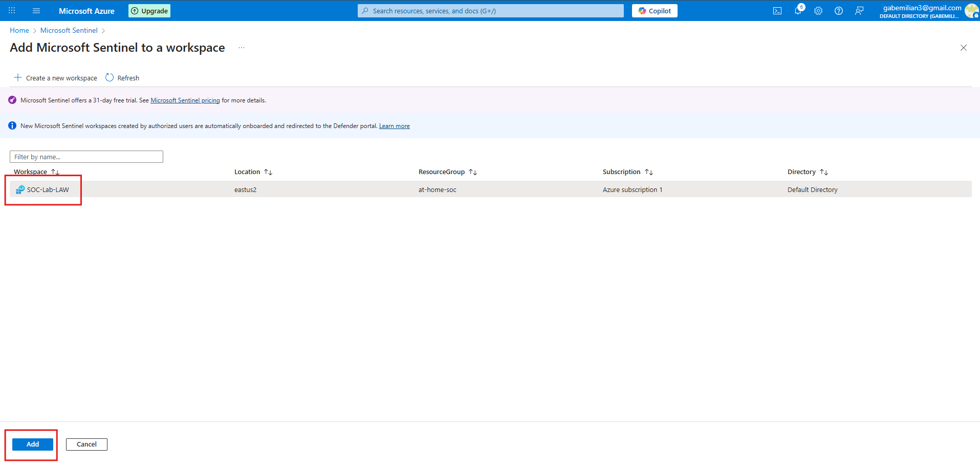
Task: Click the Filter by name field
Action: [86, 157]
